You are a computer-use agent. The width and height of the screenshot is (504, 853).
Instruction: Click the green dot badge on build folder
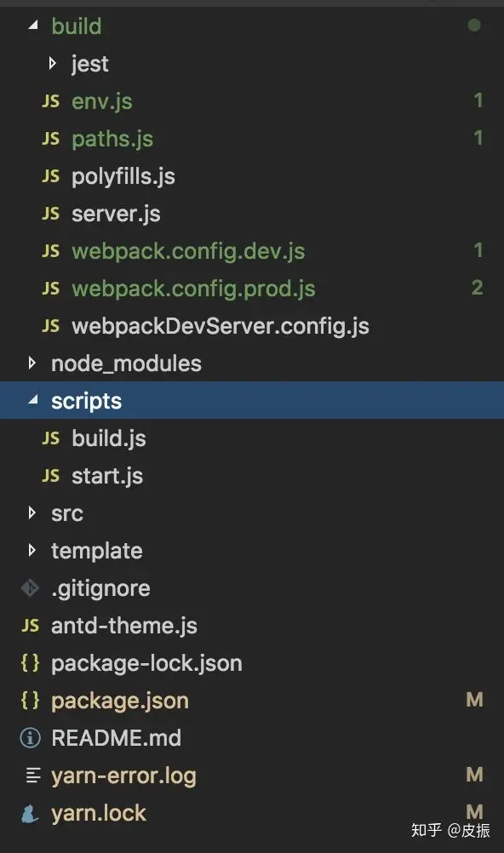[x=474, y=25]
